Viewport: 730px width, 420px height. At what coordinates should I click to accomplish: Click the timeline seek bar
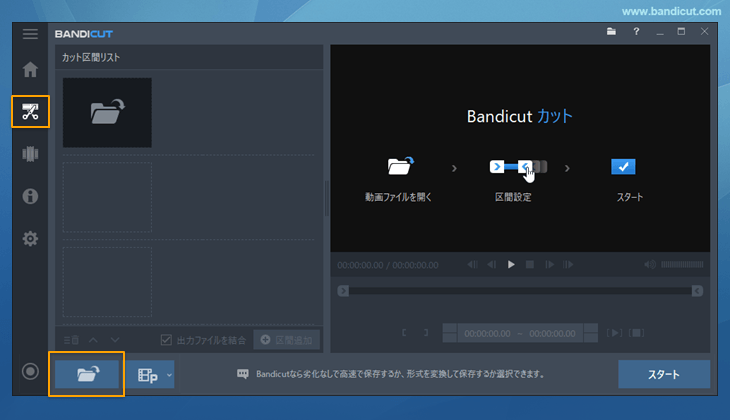pyautogui.click(x=520, y=291)
